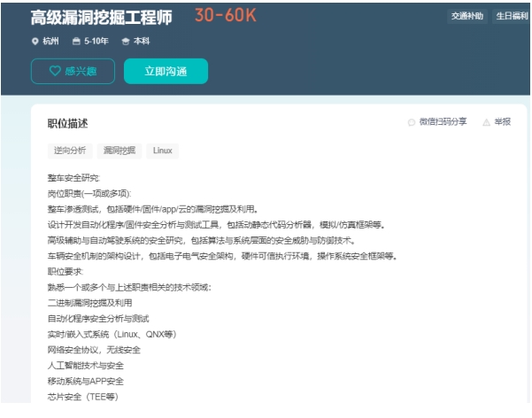
Task: Click the graduation cap icon beside 本科
Action: tap(126, 42)
